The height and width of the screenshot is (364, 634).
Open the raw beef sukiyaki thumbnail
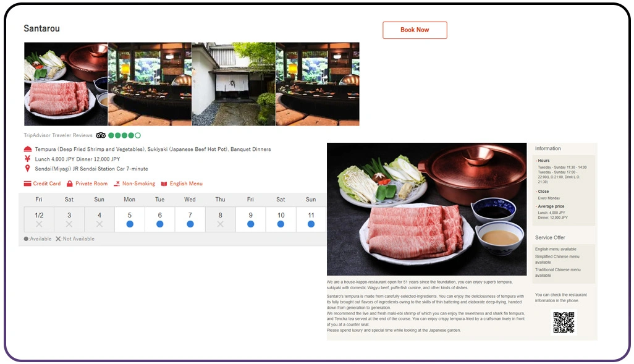pyautogui.click(x=66, y=84)
